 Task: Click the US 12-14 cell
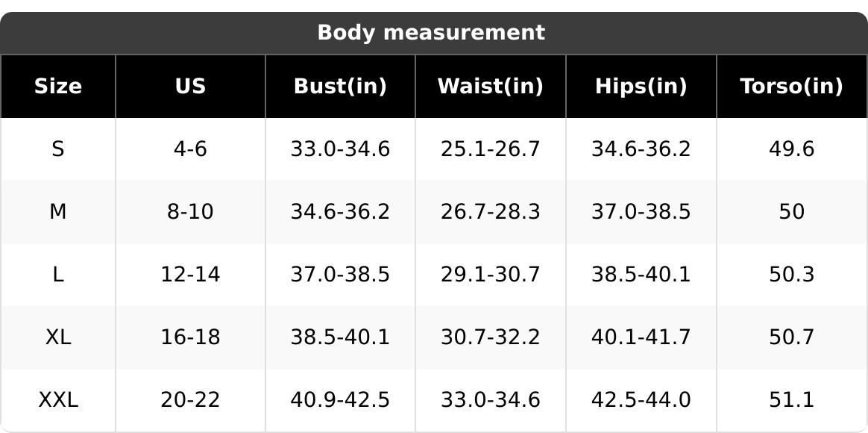tap(190, 275)
